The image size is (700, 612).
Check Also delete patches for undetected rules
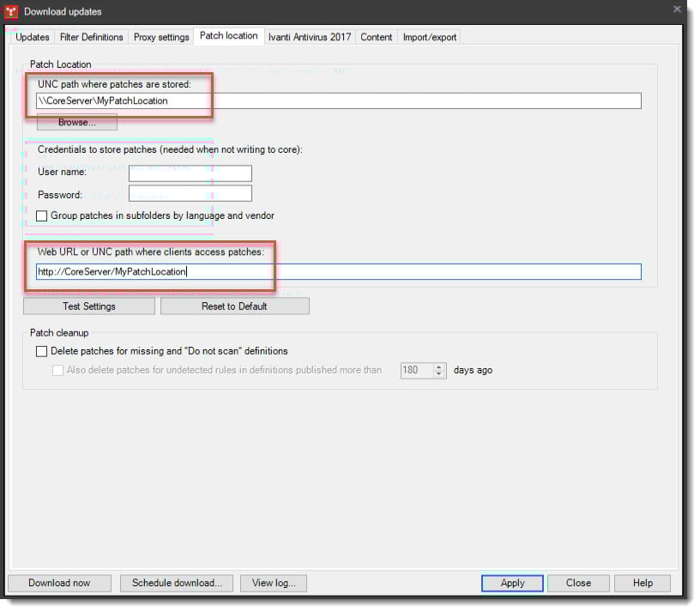pos(58,371)
